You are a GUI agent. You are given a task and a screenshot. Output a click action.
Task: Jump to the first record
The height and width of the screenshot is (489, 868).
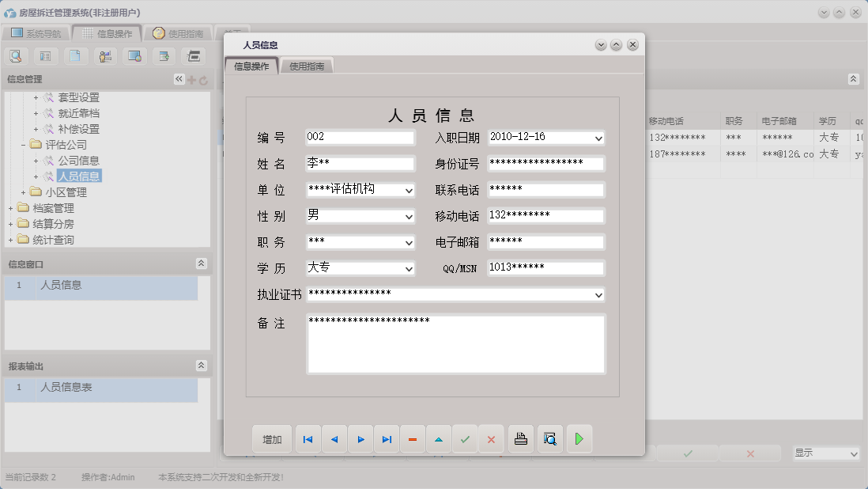[x=308, y=438]
